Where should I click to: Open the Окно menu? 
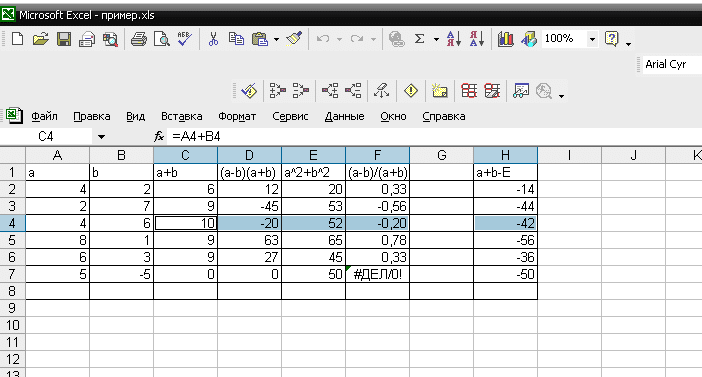point(393,116)
